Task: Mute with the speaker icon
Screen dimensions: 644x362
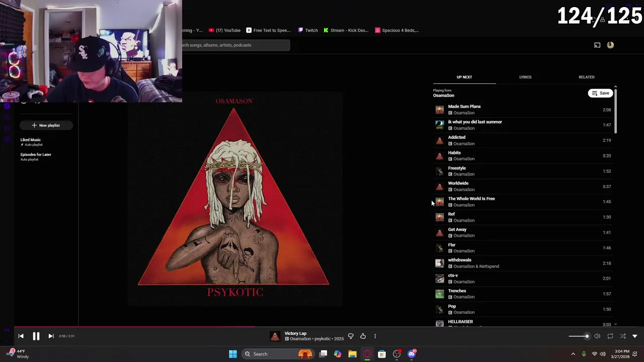Action: coord(597,336)
